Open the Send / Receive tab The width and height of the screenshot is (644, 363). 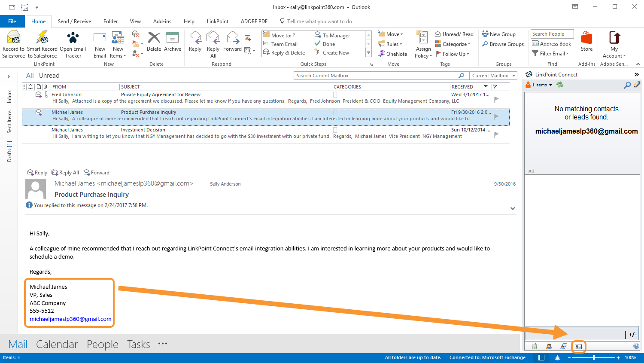tap(74, 21)
